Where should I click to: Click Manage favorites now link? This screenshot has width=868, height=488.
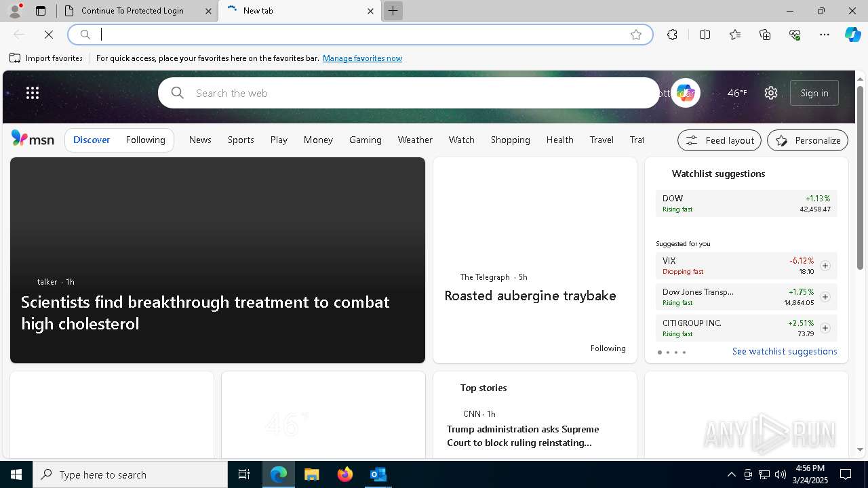[x=362, y=58]
